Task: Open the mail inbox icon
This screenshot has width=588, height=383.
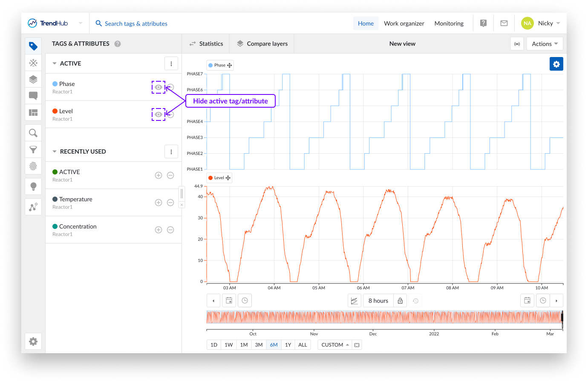Action: [x=504, y=23]
